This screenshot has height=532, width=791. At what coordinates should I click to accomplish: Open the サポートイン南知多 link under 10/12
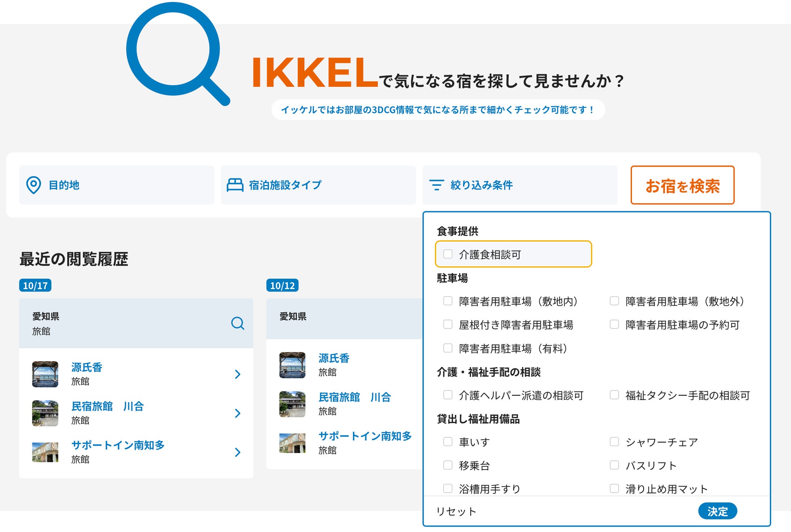point(365,436)
